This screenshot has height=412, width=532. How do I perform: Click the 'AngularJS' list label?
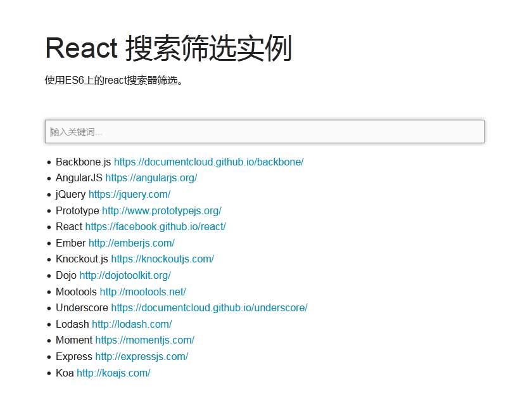79,178
